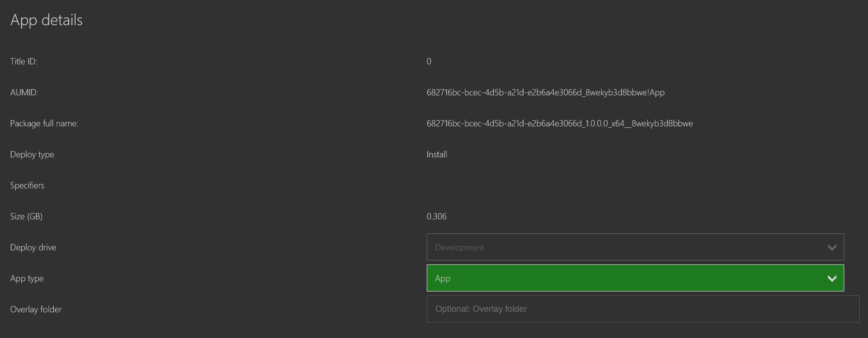
Task: Select the Package full name value
Action: coord(559,123)
